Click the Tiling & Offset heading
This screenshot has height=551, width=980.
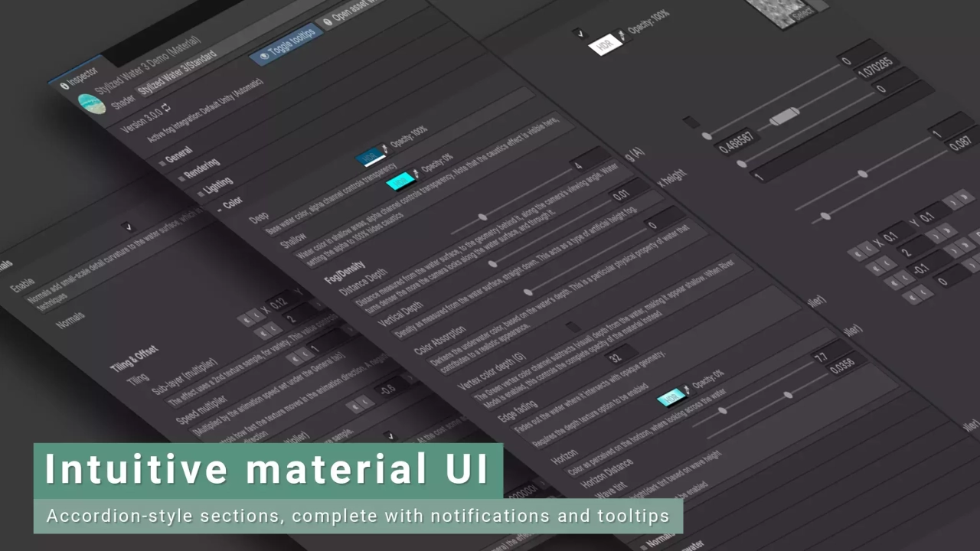[x=135, y=357]
